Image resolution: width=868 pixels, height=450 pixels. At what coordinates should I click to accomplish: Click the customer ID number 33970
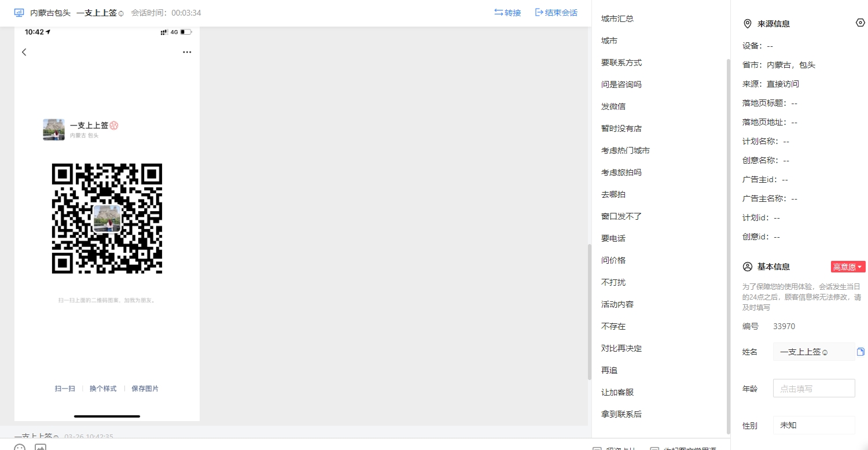(x=784, y=326)
